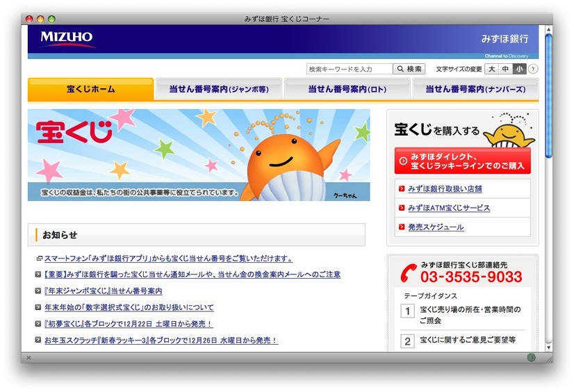Set text size to 大

point(491,69)
